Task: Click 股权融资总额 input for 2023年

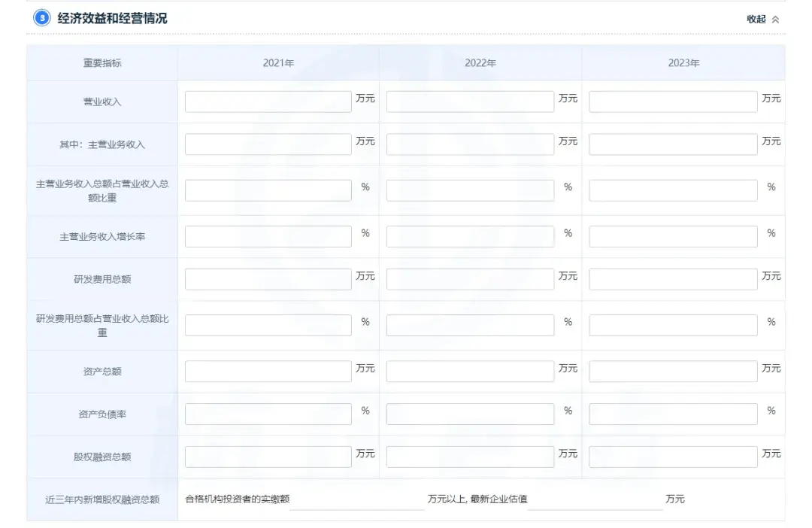Action: 673,457
